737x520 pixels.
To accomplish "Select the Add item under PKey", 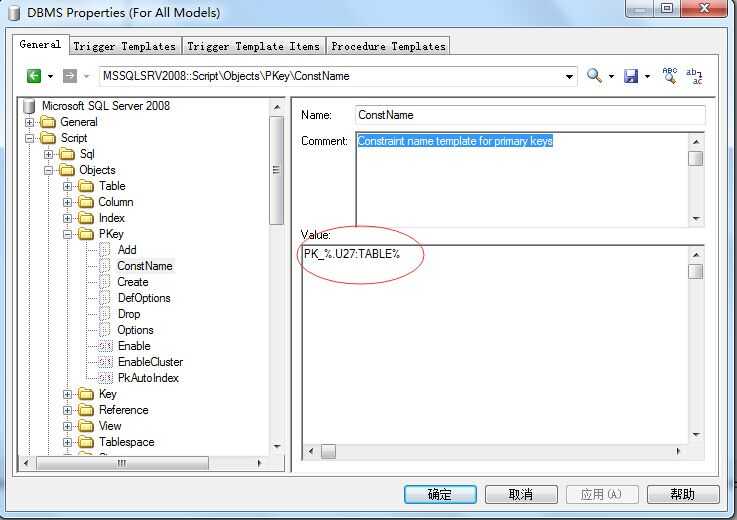I will tap(127, 250).
